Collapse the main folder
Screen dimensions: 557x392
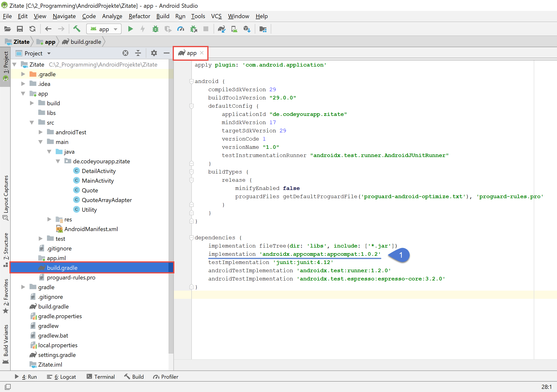click(41, 142)
